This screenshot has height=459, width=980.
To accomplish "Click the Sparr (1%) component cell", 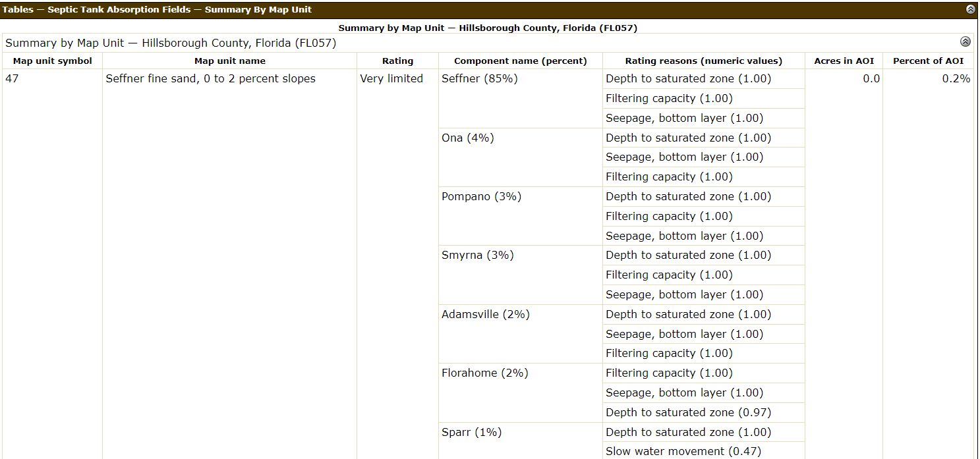I will tap(471, 432).
